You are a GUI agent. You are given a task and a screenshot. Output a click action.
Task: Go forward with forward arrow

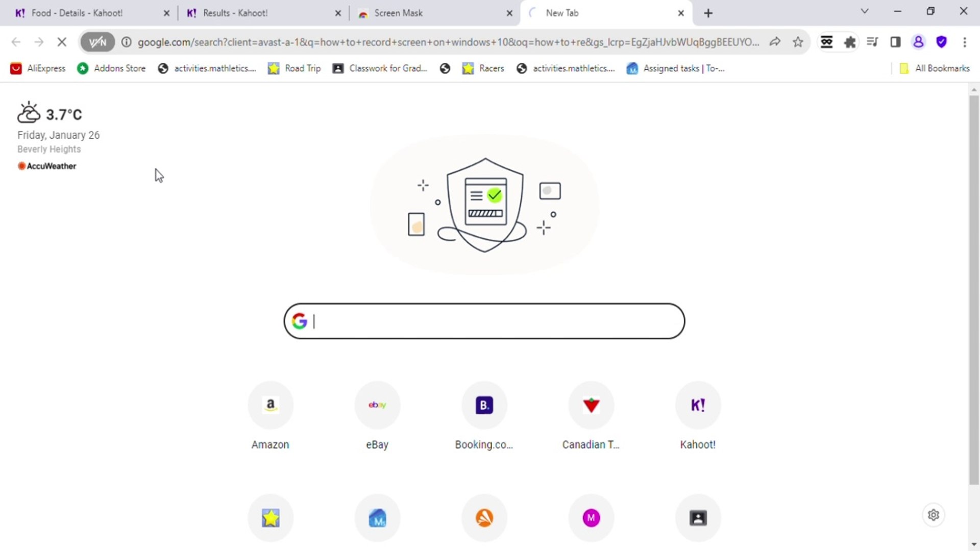[39, 42]
